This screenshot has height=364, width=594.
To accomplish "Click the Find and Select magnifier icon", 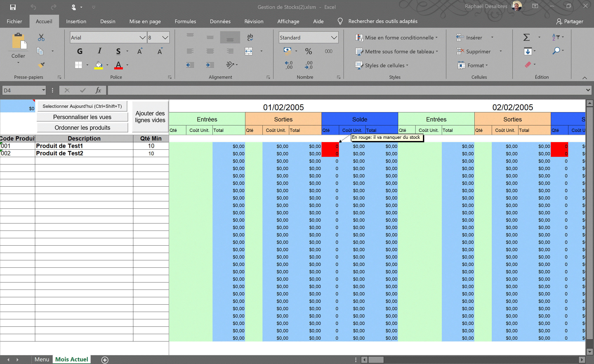I will [x=556, y=51].
